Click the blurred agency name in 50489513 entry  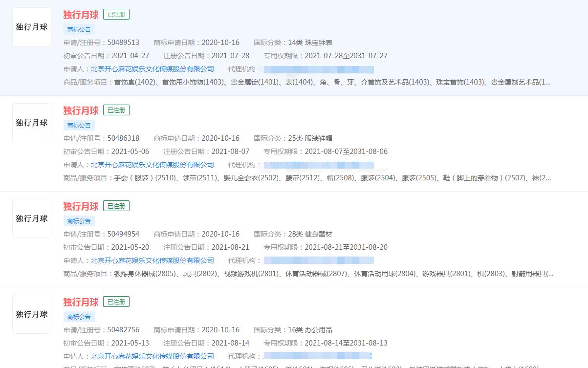318,69
